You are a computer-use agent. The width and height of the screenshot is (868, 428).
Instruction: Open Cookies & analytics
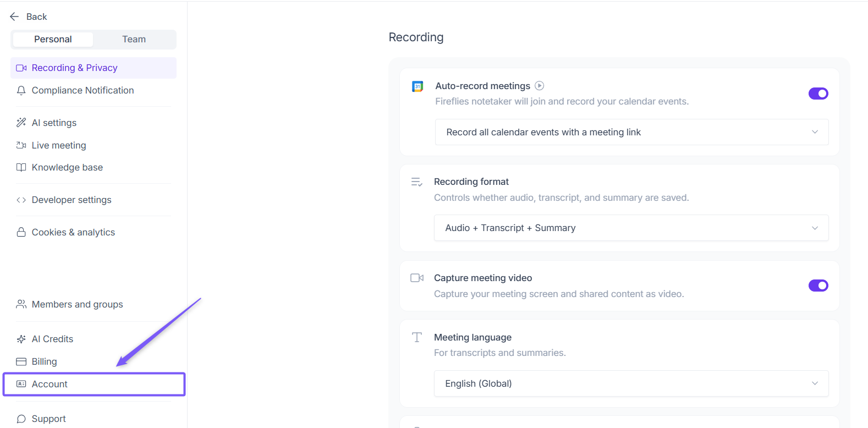[x=94, y=232]
